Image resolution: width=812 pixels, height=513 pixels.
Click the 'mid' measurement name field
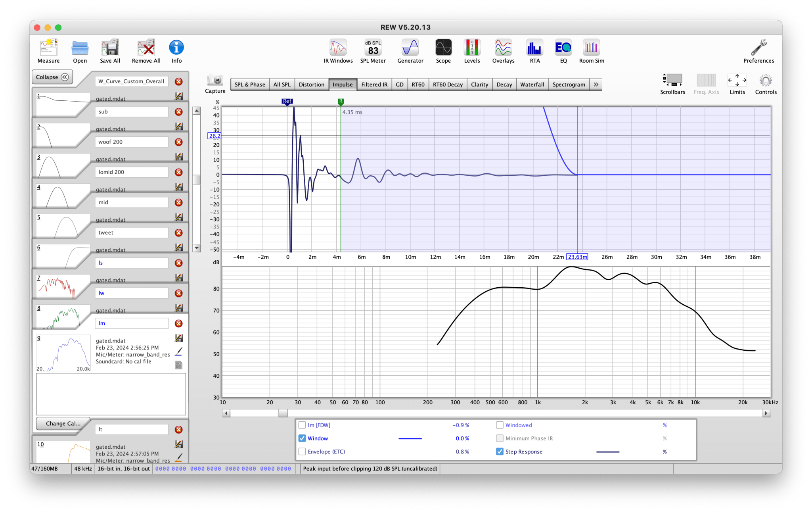click(132, 202)
